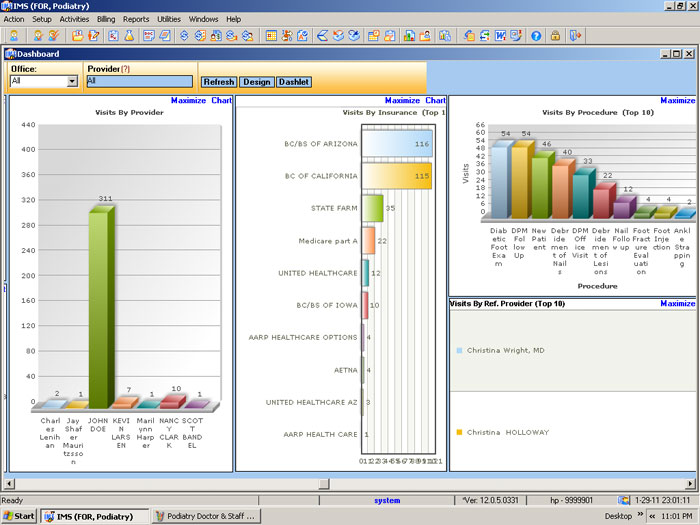Image resolution: width=700 pixels, height=525 pixels.
Task: Click the chart with magnifier icon
Action: tap(445, 36)
